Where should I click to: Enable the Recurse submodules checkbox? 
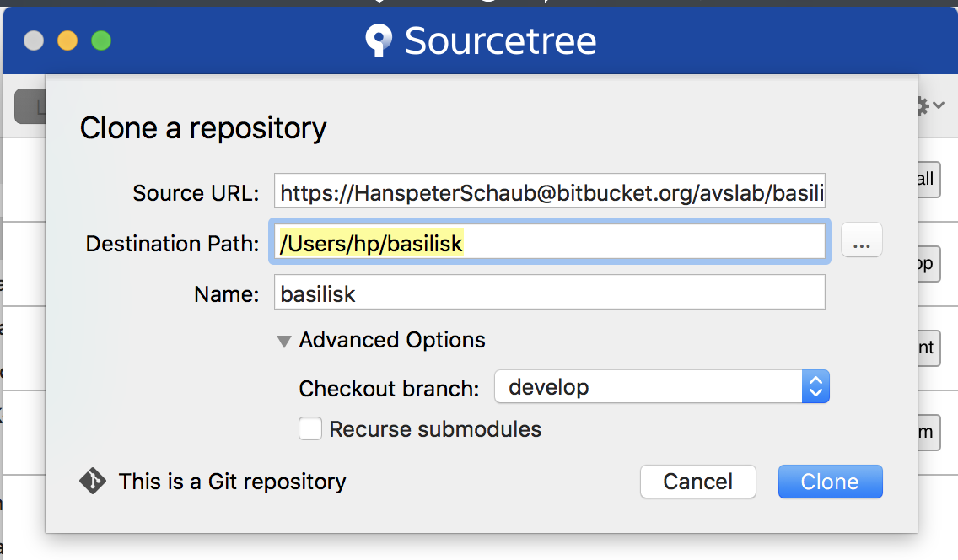pos(310,429)
